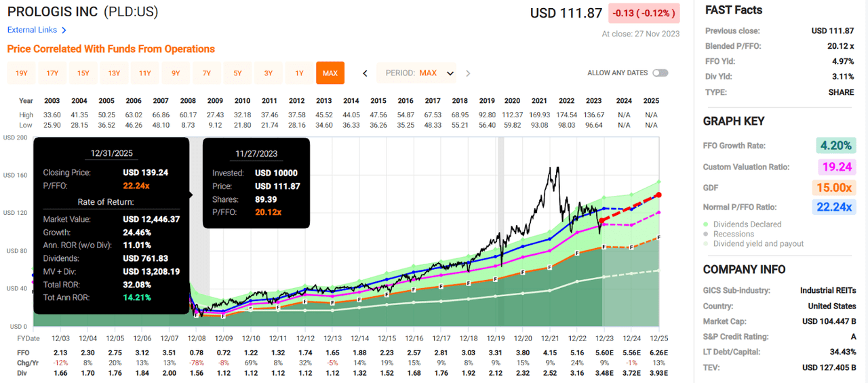The image size is (868, 383).
Task: Click the red 12/25 endpoint marker
Action: (x=658, y=195)
